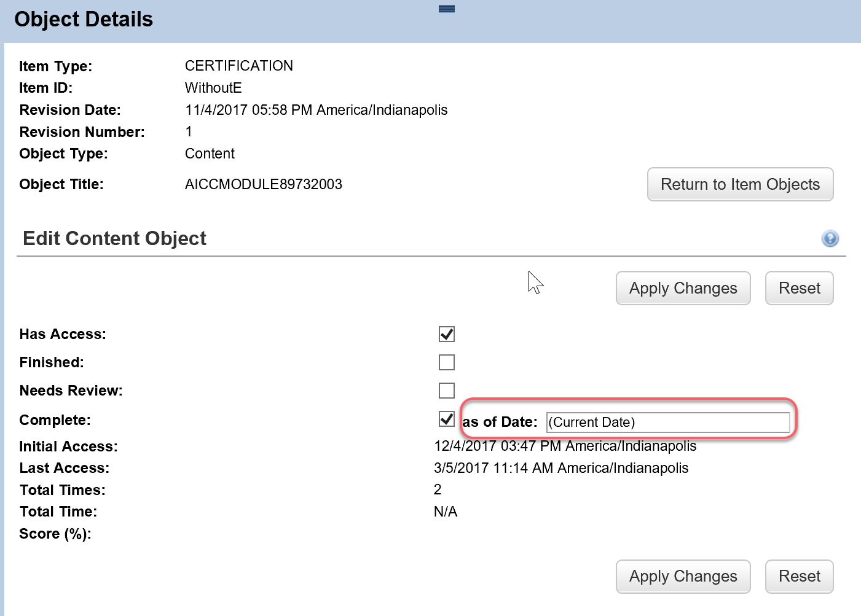Screen dimensions: 861x616
Task: Click the Complete label
Action: [x=55, y=420]
